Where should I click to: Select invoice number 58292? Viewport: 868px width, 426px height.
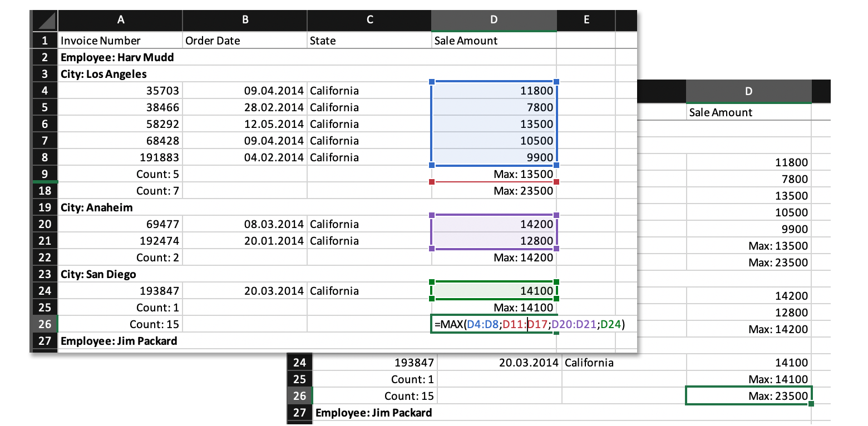pos(120,124)
